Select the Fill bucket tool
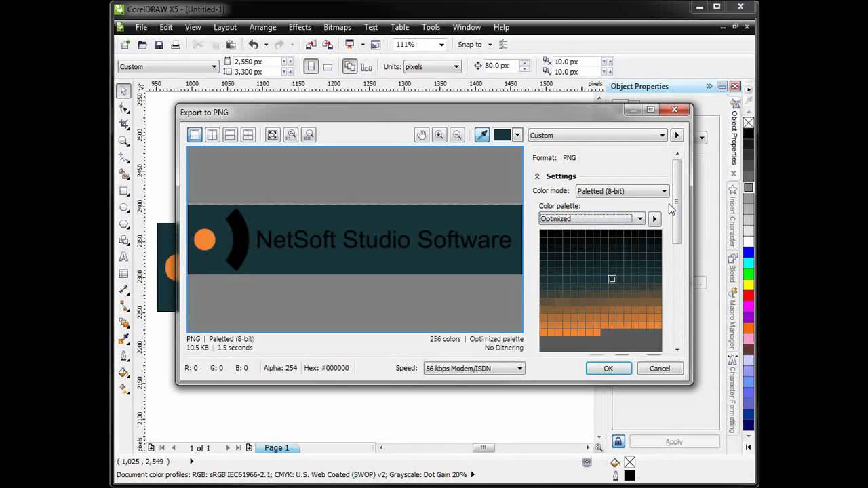868x488 pixels. 124,372
